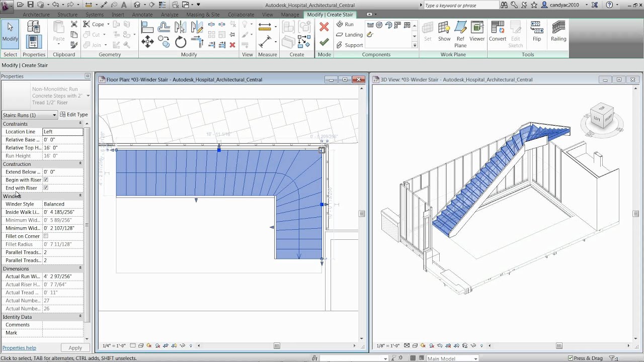Image resolution: width=644 pixels, height=362 pixels.
Task: Click the Type Properties icon
Action: (x=34, y=28)
